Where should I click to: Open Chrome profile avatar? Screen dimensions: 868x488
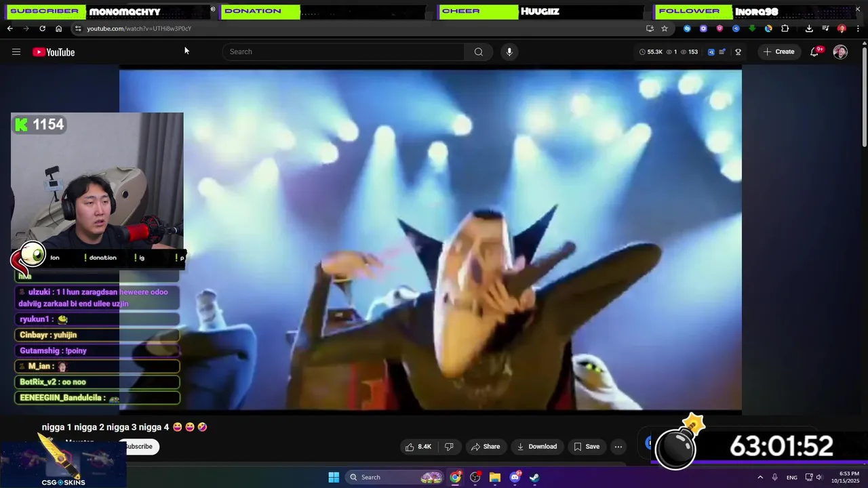pos(842,28)
